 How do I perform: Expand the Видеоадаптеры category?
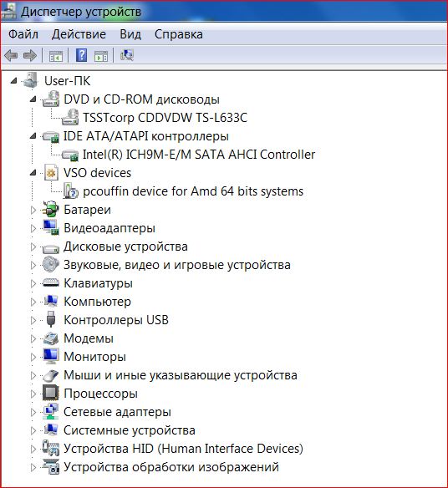pos(33,228)
